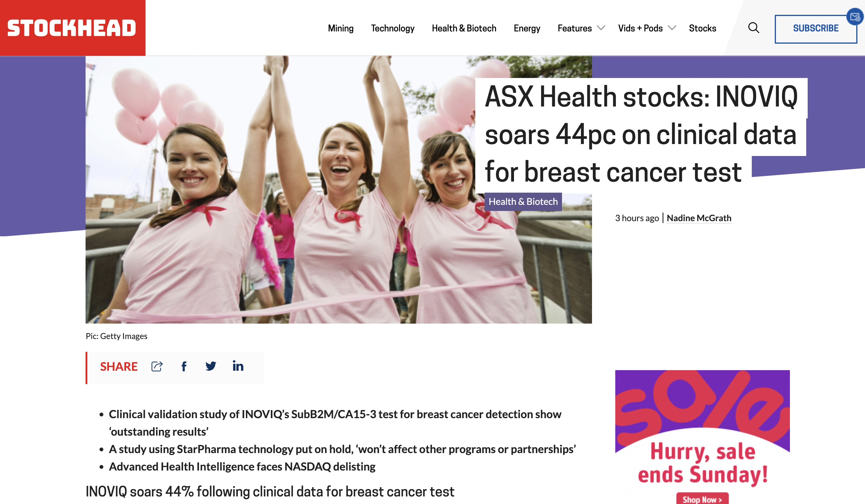Share article via Facebook icon
This screenshot has width=865, height=504.
tap(184, 366)
